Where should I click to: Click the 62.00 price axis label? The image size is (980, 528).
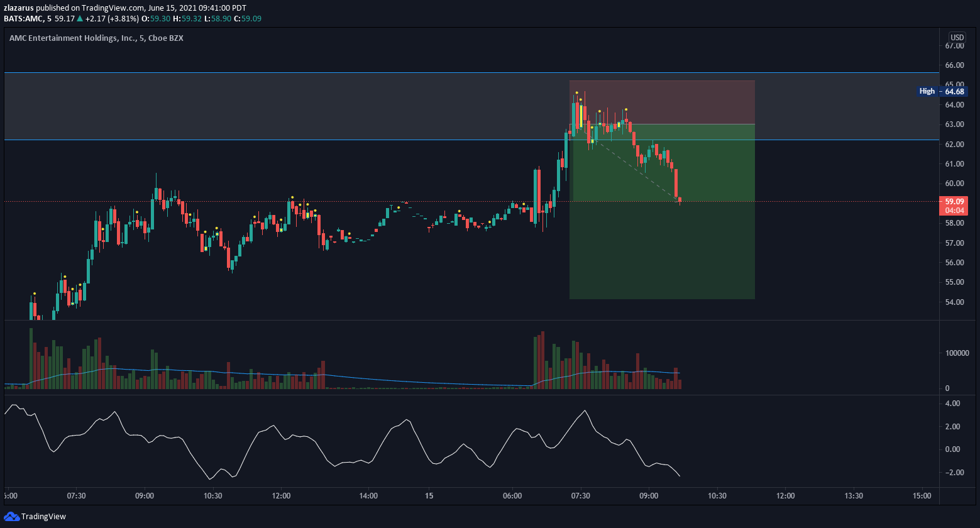[954, 145]
